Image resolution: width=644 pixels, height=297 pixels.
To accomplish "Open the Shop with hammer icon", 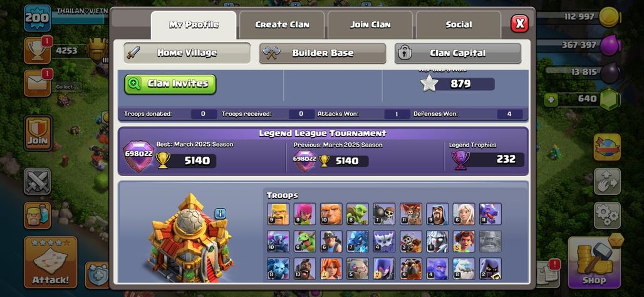I will coord(594,262).
